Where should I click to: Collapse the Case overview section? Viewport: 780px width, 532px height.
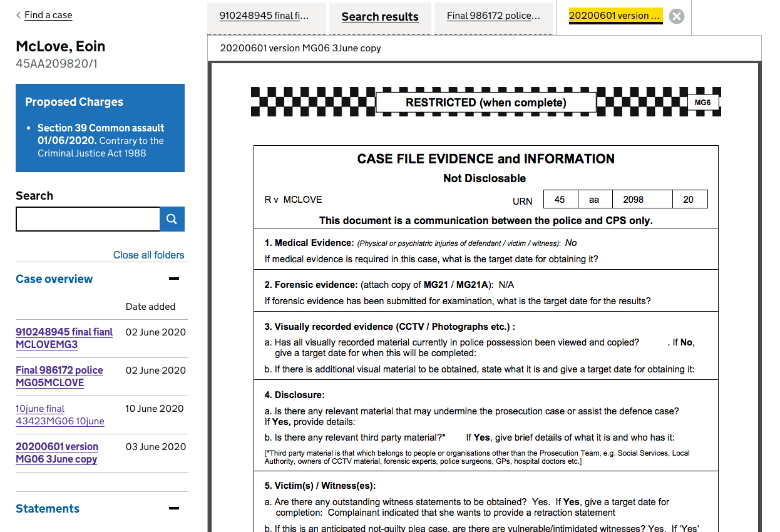tap(174, 279)
